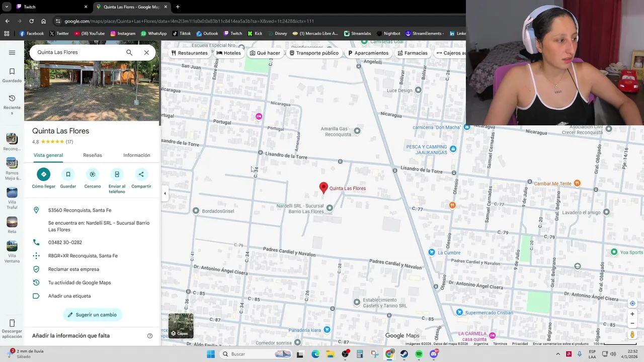Collapse the side panel arrow
Screen dimensions: 644x362
pos(165,193)
